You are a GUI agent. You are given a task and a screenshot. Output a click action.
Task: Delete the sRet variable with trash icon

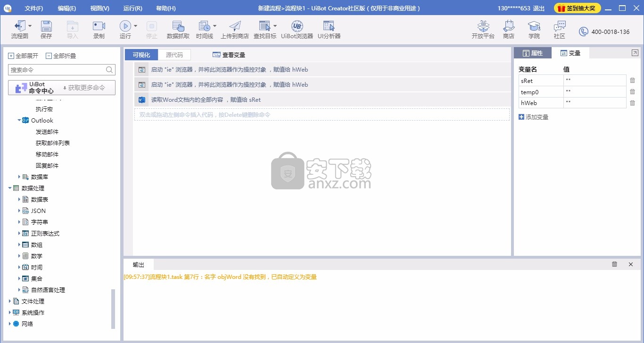pyautogui.click(x=633, y=81)
